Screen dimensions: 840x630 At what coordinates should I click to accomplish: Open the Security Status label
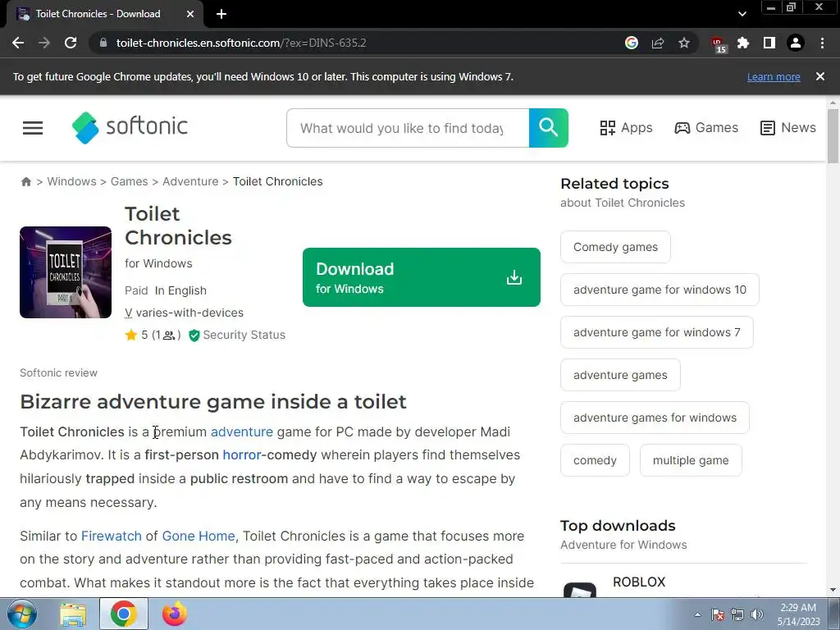click(x=244, y=335)
